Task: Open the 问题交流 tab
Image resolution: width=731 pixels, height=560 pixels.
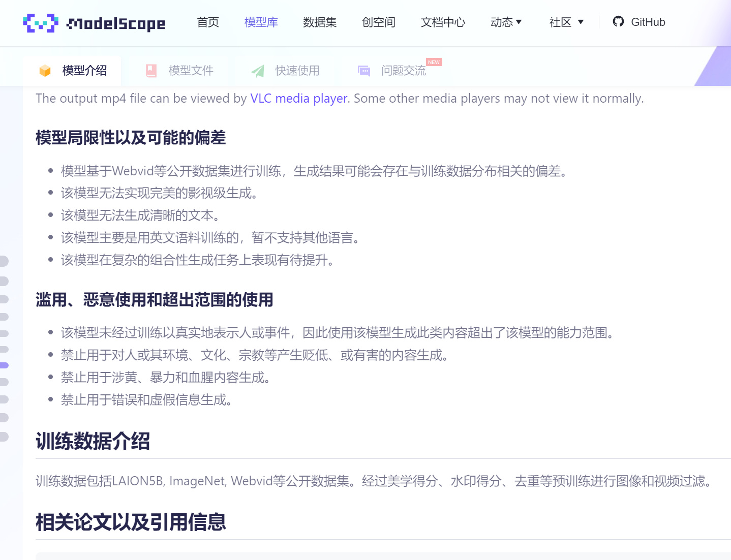Action: 404,71
